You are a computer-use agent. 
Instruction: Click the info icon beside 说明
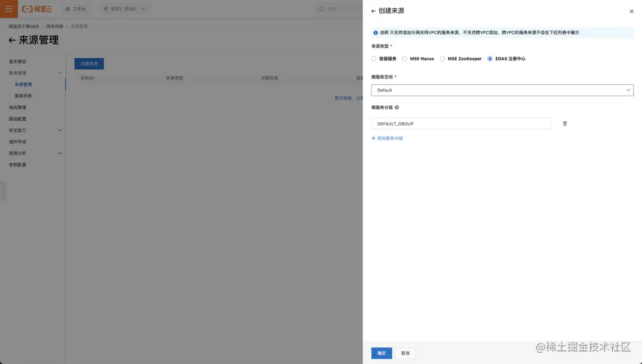pos(376,33)
